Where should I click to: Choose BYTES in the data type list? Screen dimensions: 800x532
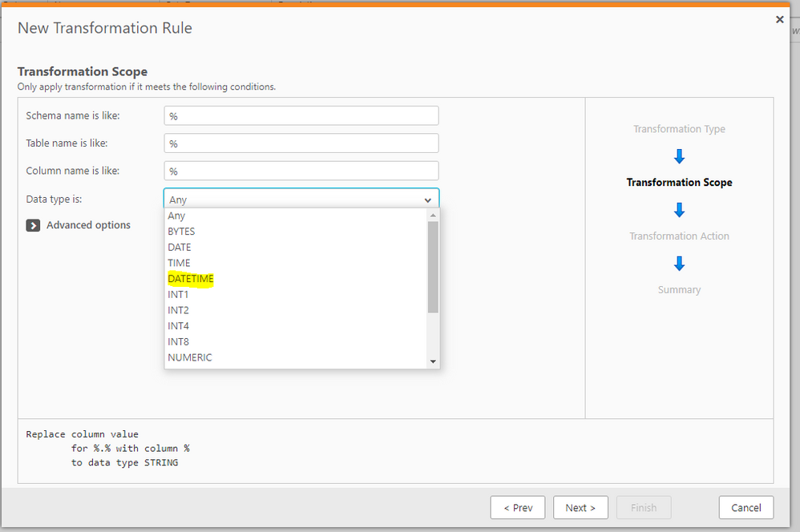click(x=181, y=232)
